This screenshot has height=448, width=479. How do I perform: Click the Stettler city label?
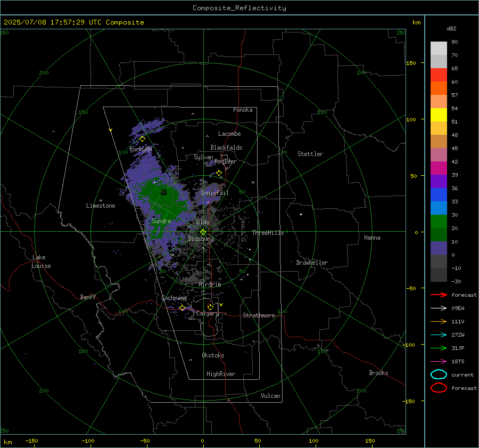click(x=310, y=154)
